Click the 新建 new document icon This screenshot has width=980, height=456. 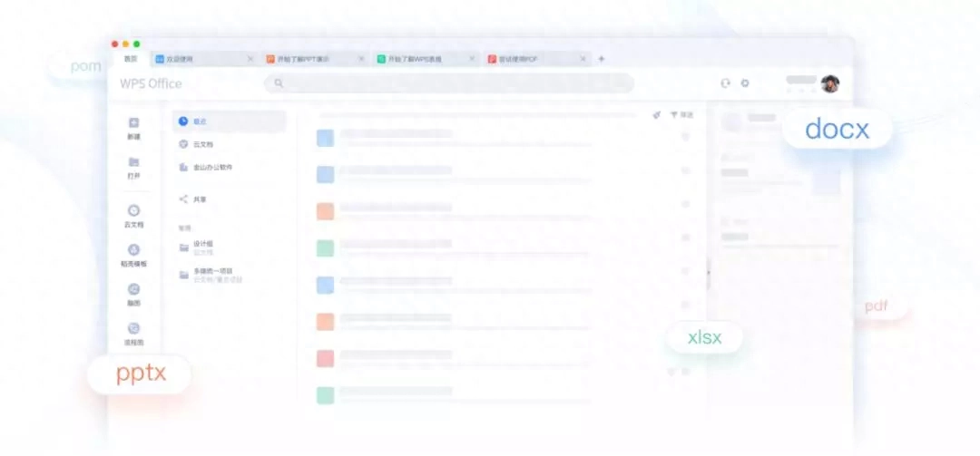coord(133,122)
